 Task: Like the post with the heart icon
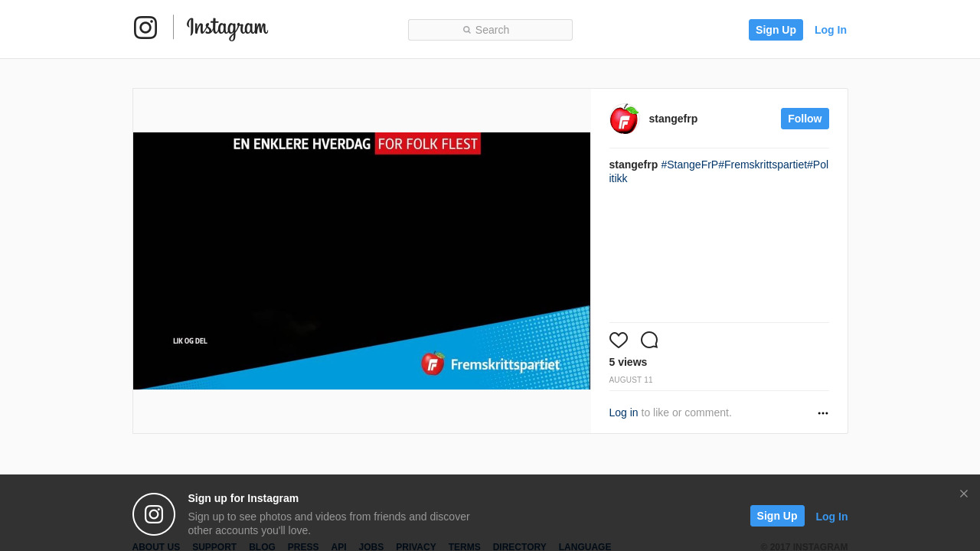[x=619, y=340]
